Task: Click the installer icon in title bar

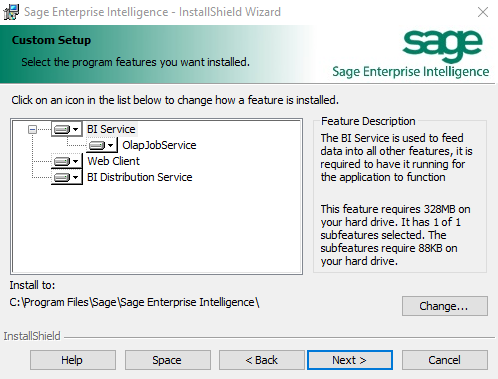Action: tap(11, 12)
